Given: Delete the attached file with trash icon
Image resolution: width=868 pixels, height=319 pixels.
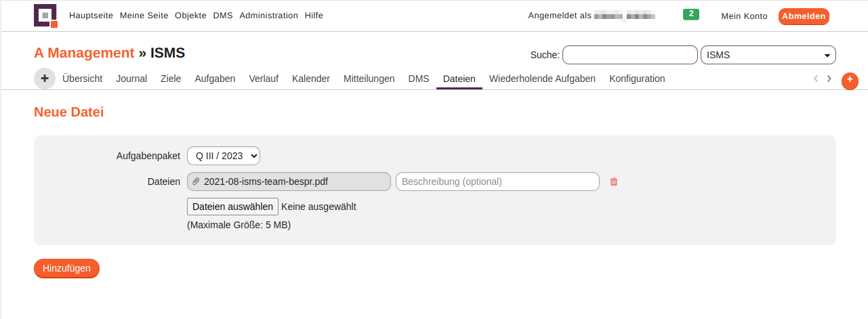Looking at the screenshot, I should point(614,182).
